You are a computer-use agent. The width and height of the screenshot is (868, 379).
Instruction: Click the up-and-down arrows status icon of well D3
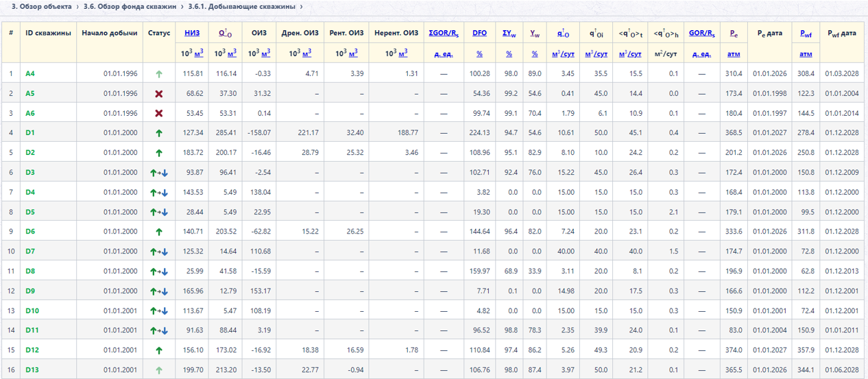pos(159,173)
